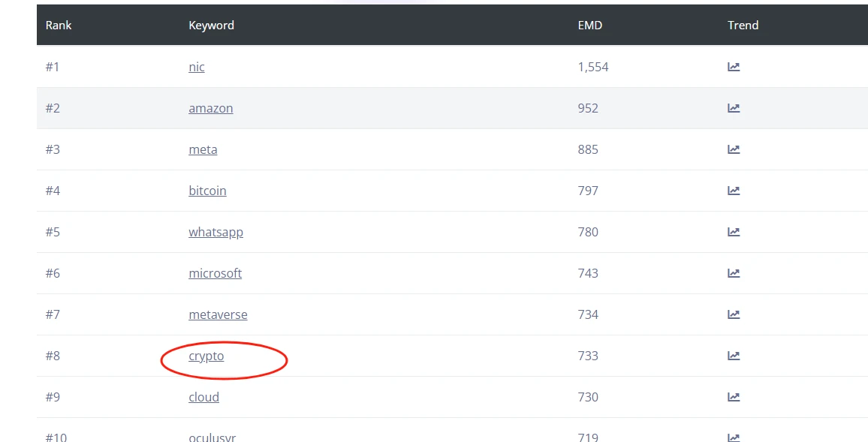
Task: View trend chart for crypto keyword
Action: [734, 356]
